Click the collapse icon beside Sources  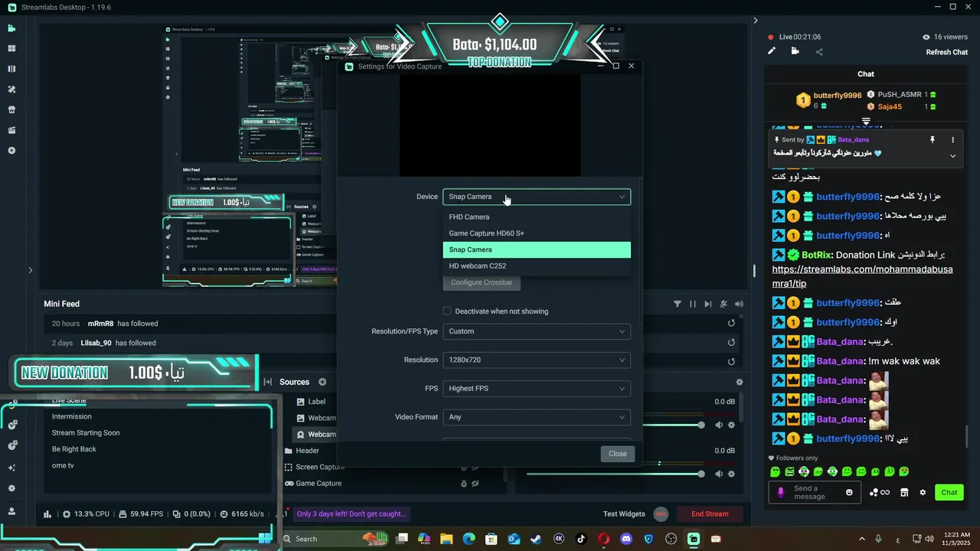(268, 382)
